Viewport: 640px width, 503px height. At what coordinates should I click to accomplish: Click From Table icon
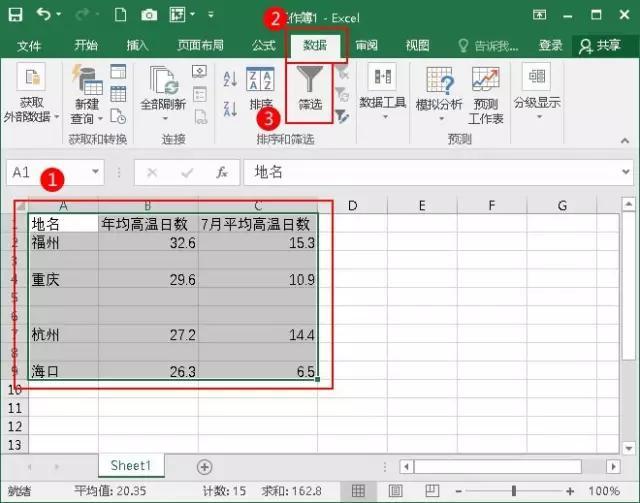[118, 94]
